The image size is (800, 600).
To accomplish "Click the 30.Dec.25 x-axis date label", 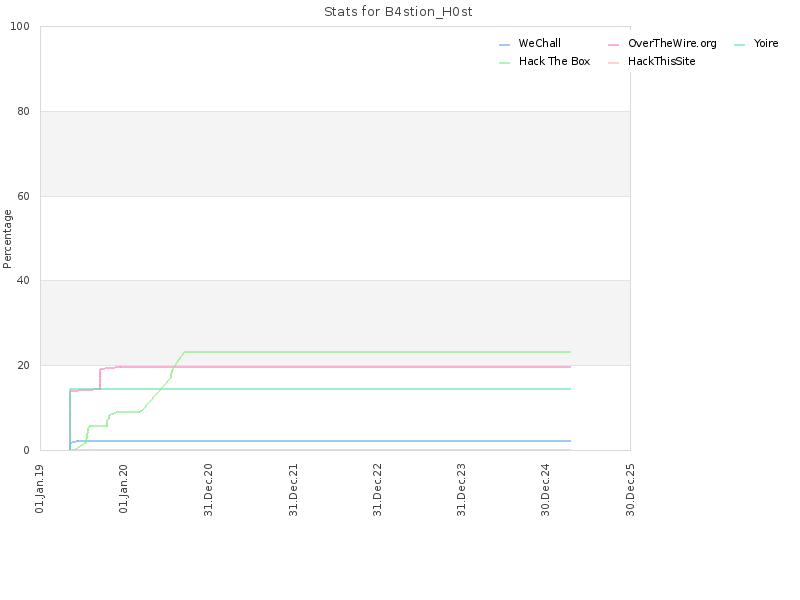I will click(x=630, y=490).
